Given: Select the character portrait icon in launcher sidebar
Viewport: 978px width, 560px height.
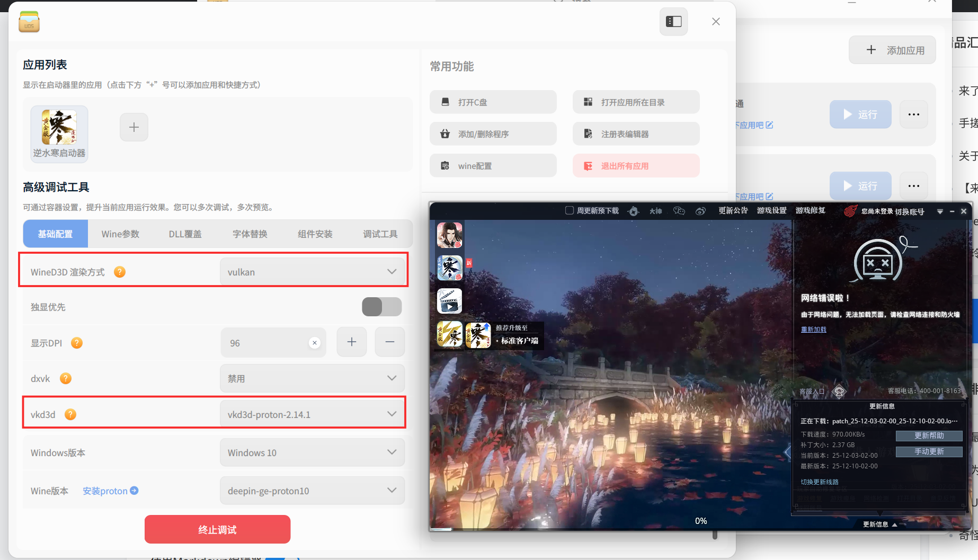Looking at the screenshot, I should tap(449, 235).
